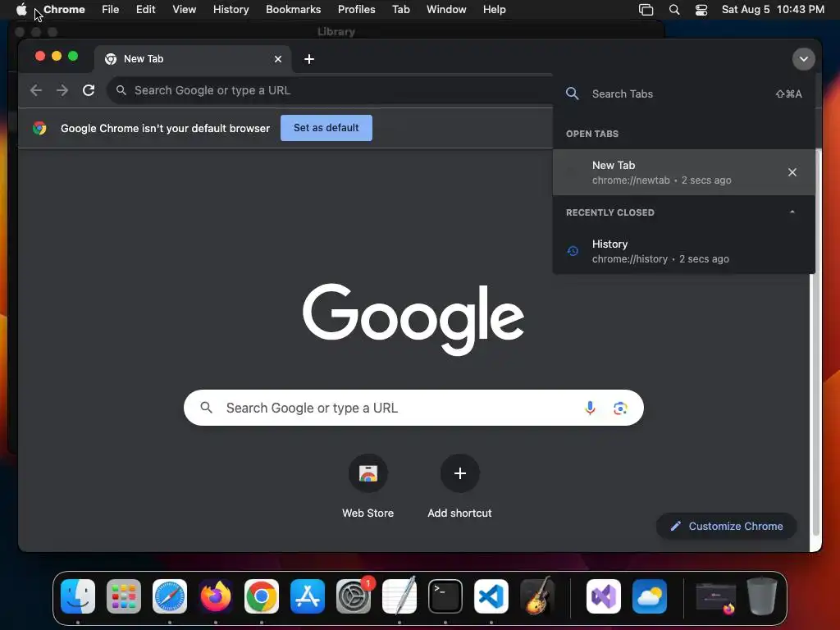Image resolution: width=840 pixels, height=630 pixels.
Task: Open the Chrome application menu
Action: coord(64,10)
